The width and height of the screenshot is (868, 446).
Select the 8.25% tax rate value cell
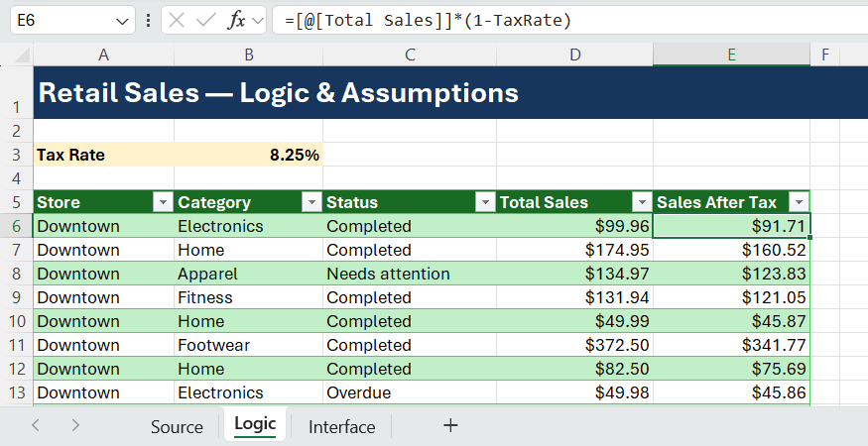[x=249, y=155]
